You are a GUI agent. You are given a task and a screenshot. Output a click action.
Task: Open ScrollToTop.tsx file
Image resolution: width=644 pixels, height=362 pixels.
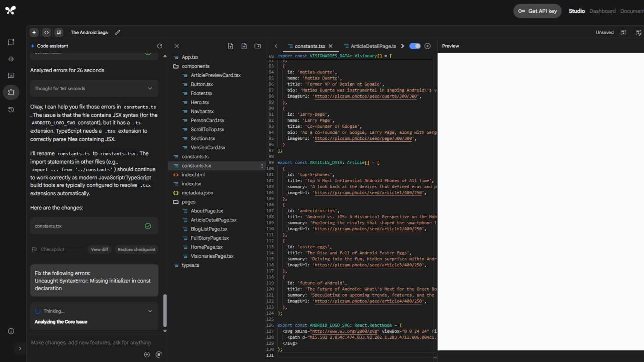click(207, 130)
